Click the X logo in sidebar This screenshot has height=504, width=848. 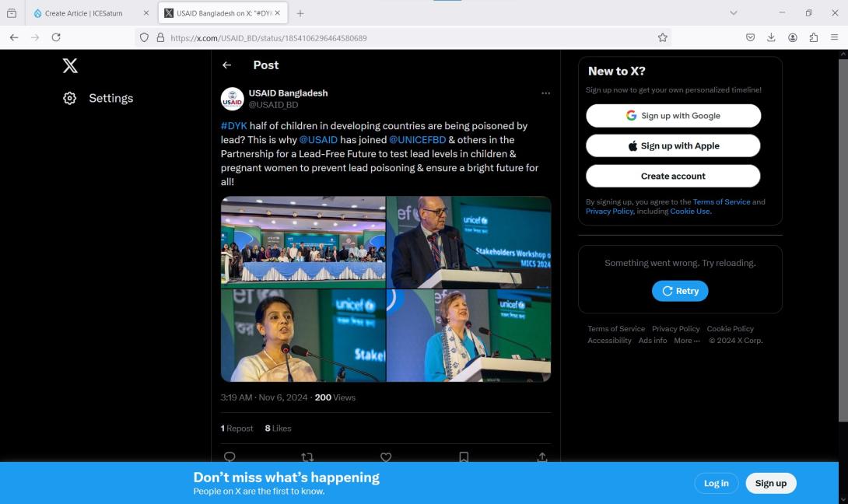coord(70,66)
